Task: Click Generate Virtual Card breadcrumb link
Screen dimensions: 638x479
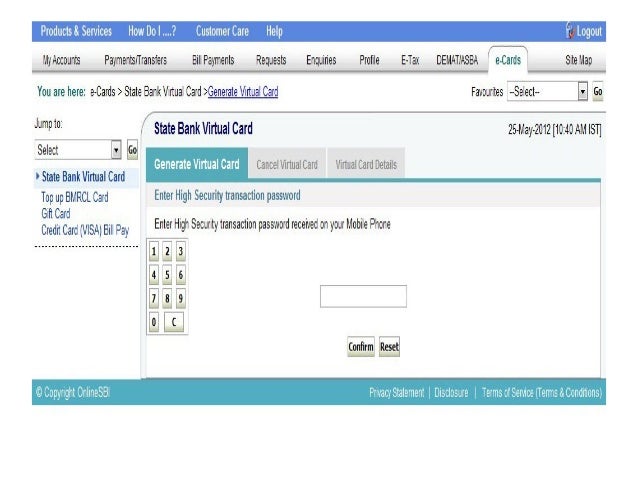Action: tap(243, 92)
